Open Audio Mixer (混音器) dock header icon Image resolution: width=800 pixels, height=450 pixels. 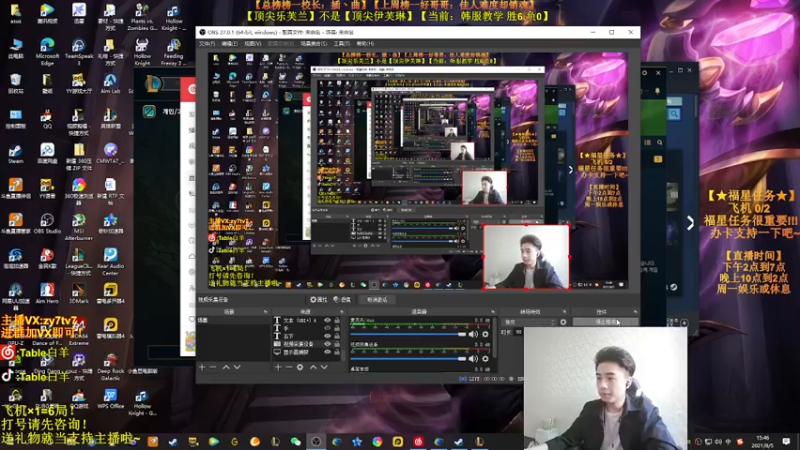pyautogui.click(x=493, y=312)
